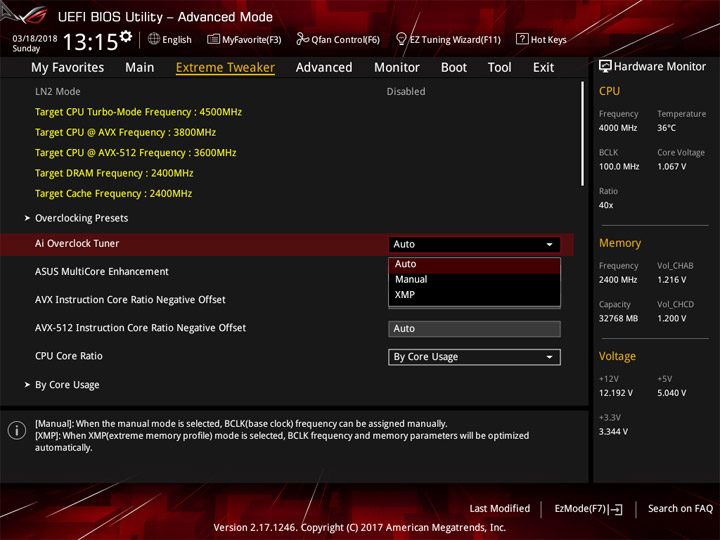The width and height of the screenshot is (720, 540).
Task: Expand the By Core Usage submenu
Action: [x=67, y=385]
